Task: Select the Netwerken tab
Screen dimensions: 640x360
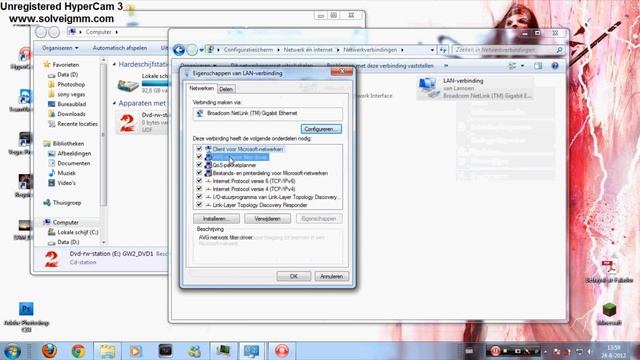Action: [x=201, y=88]
